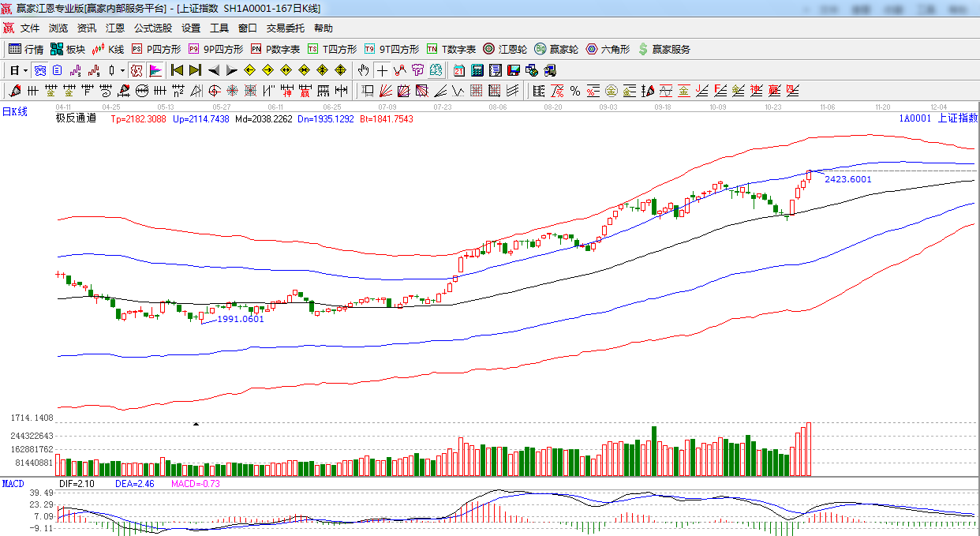980x536 pixels.
Task: Open the calendar date icon
Action: (x=458, y=70)
